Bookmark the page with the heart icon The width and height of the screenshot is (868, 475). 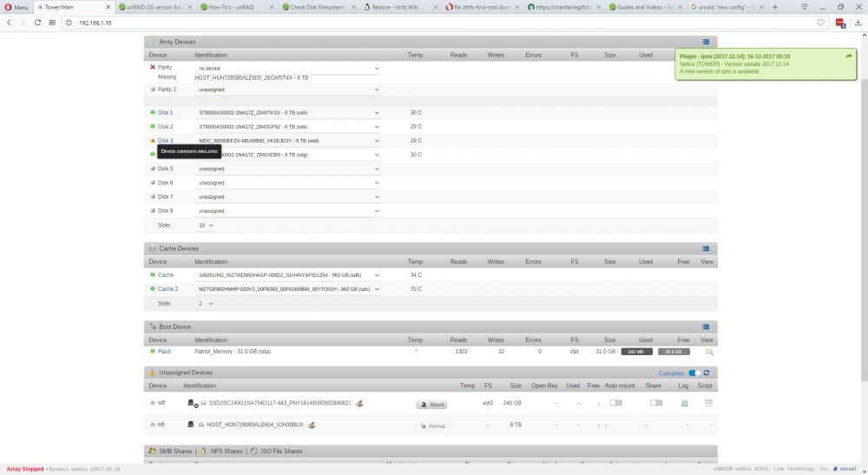(x=820, y=23)
